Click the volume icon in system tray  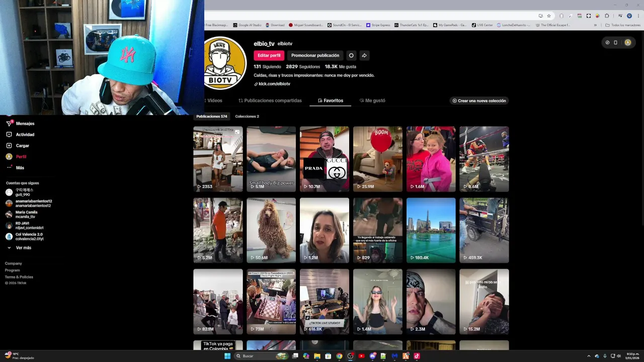619,356
